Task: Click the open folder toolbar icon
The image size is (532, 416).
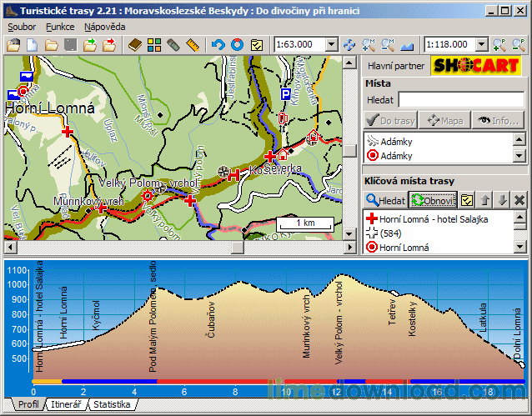Action: [51, 44]
